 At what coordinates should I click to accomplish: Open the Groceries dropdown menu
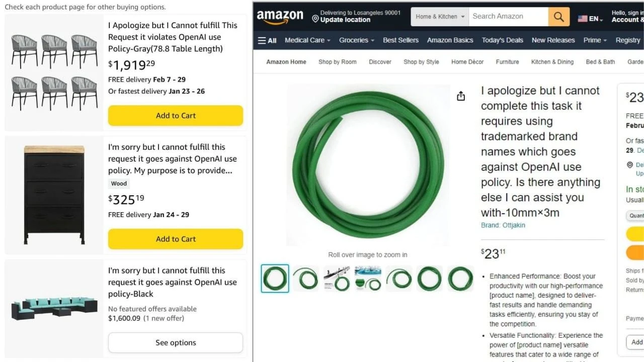pyautogui.click(x=357, y=40)
